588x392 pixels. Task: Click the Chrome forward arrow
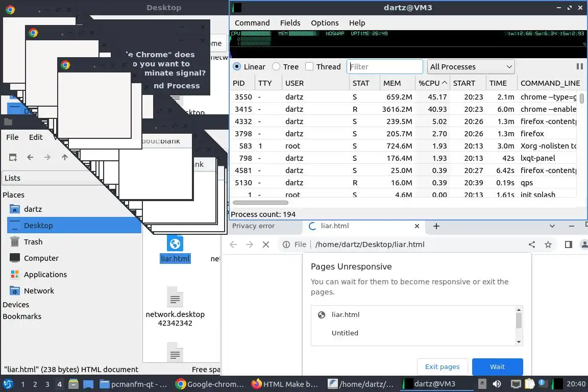point(250,244)
